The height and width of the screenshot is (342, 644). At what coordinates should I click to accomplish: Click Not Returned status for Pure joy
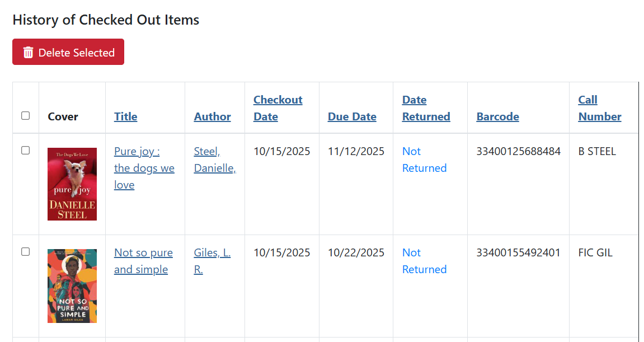click(424, 160)
